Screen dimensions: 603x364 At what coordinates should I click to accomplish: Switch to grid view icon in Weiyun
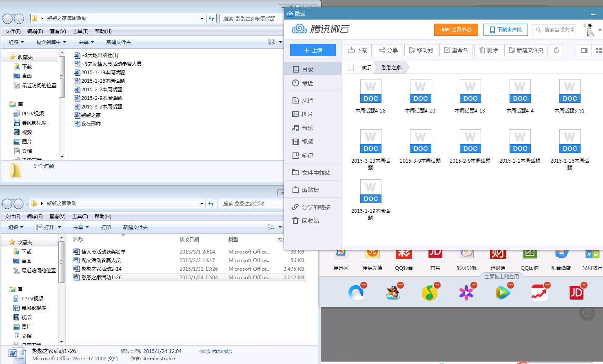point(598,50)
